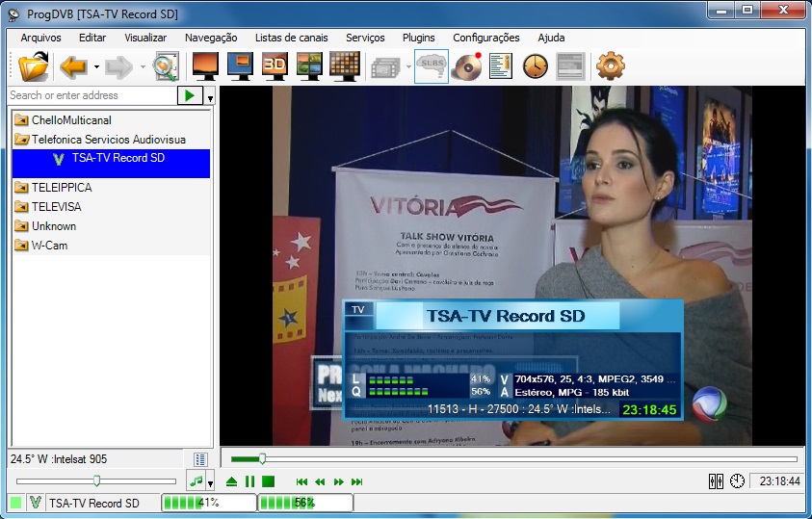Stop playback with green square
This screenshot has width=812, height=519.
click(x=268, y=481)
